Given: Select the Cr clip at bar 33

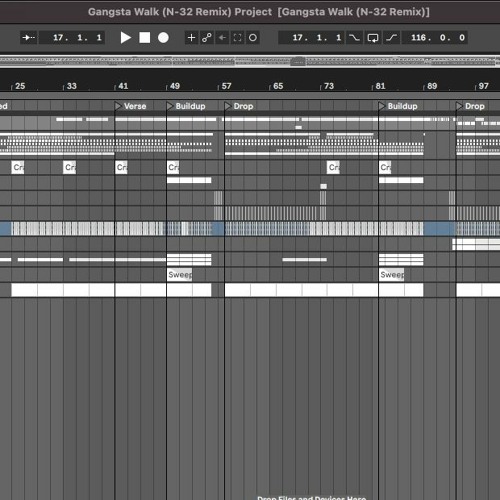Looking at the screenshot, I should pyautogui.click(x=70, y=167).
